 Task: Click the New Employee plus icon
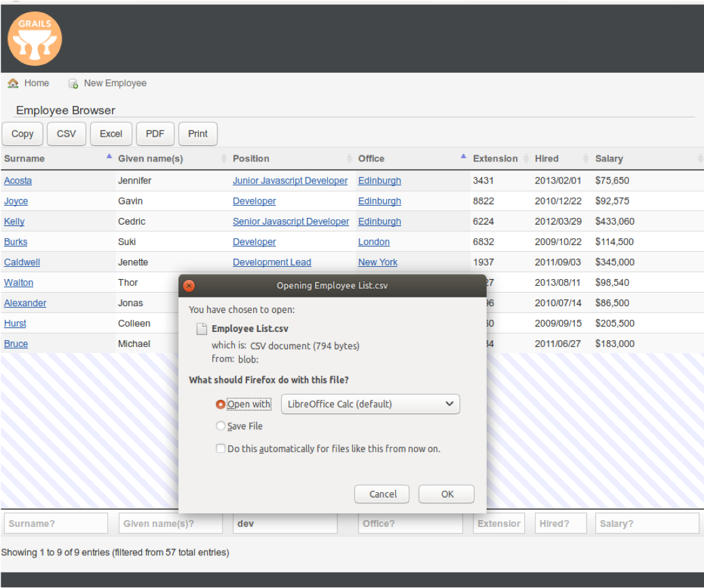pos(73,83)
